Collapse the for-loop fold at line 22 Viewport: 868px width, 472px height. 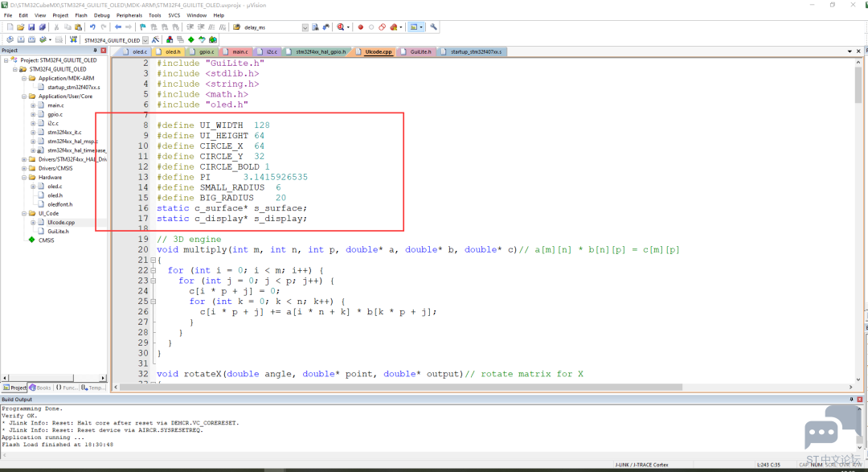pyautogui.click(x=154, y=270)
